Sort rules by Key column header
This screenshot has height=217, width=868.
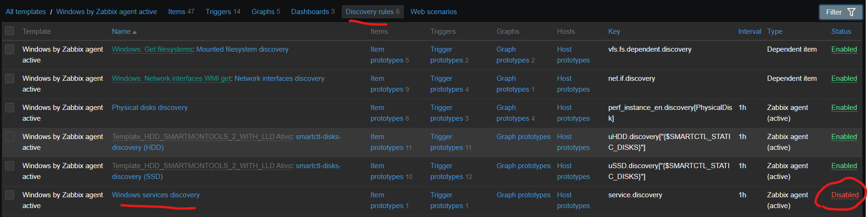[x=614, y=31]
